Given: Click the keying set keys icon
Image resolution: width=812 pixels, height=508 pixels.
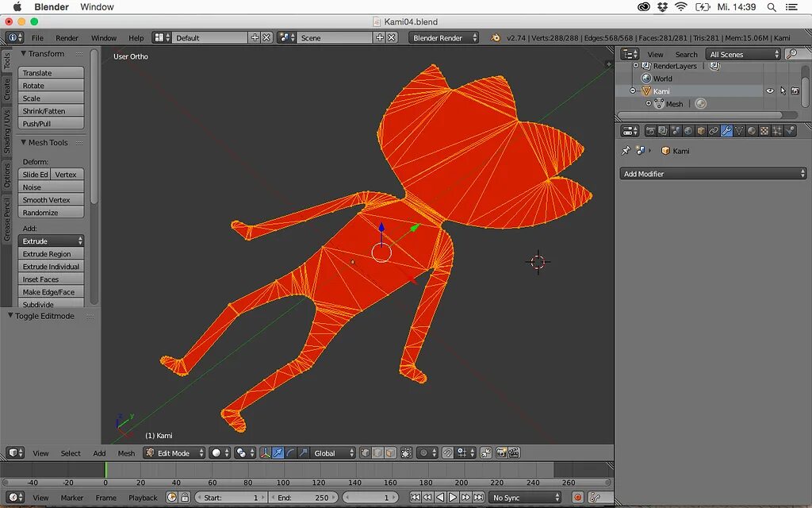Looking at the screenshot, I should [x=595, y=498].
